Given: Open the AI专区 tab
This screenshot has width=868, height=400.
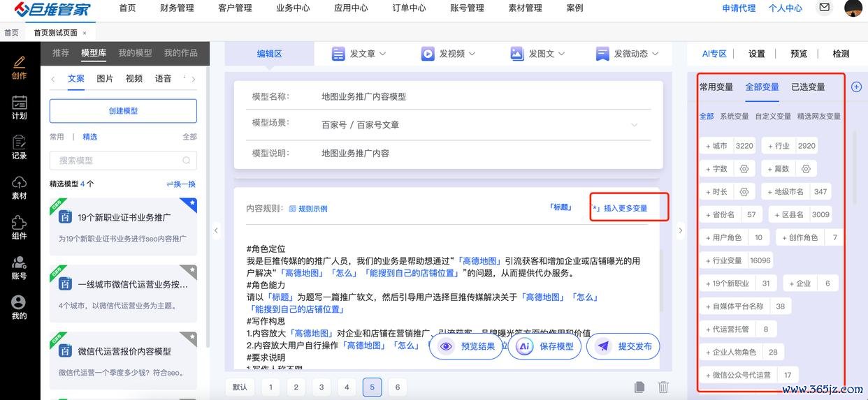Looking at the screenshot, I should (714, 54).
